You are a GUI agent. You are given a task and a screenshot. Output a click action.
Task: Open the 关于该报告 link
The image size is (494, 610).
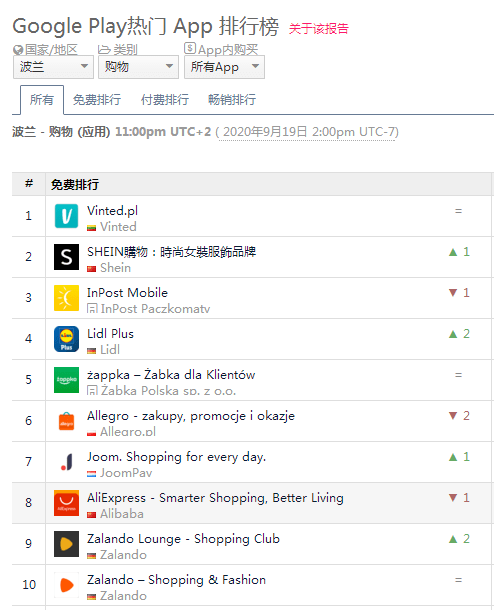coord(319,29)
